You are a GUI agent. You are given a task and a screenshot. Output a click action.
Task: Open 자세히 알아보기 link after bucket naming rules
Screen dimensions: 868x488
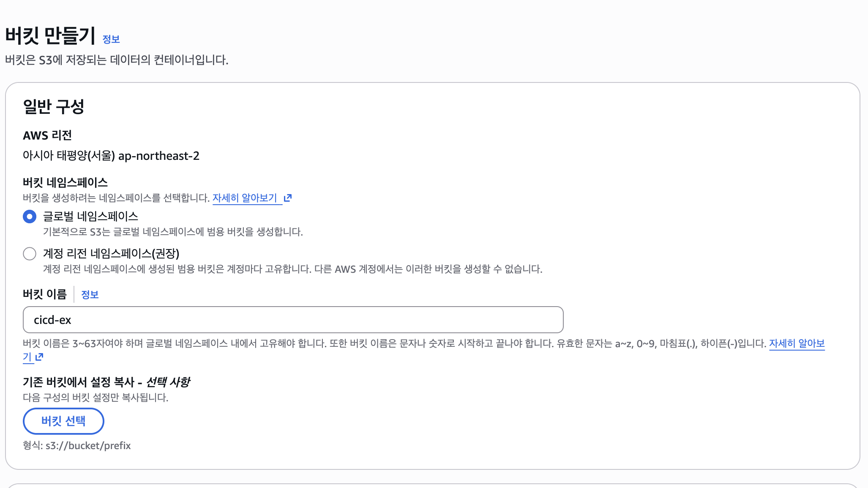pyautogui.click(x=797, y=343)
